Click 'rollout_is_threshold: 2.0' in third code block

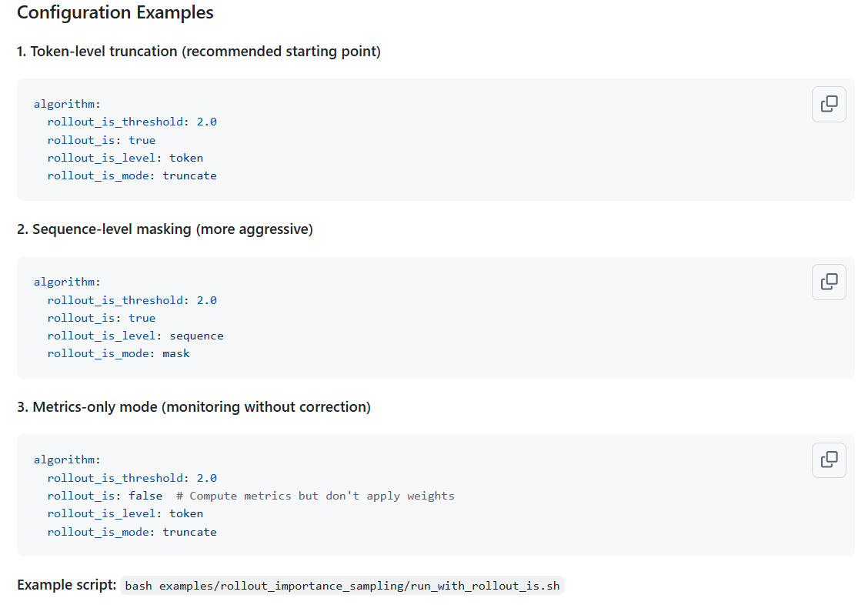[132, 478]
